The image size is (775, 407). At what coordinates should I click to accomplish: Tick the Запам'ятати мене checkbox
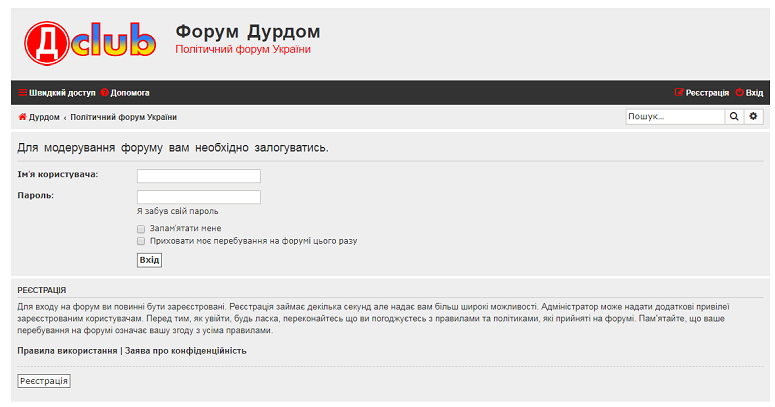(x=141, y=229)
